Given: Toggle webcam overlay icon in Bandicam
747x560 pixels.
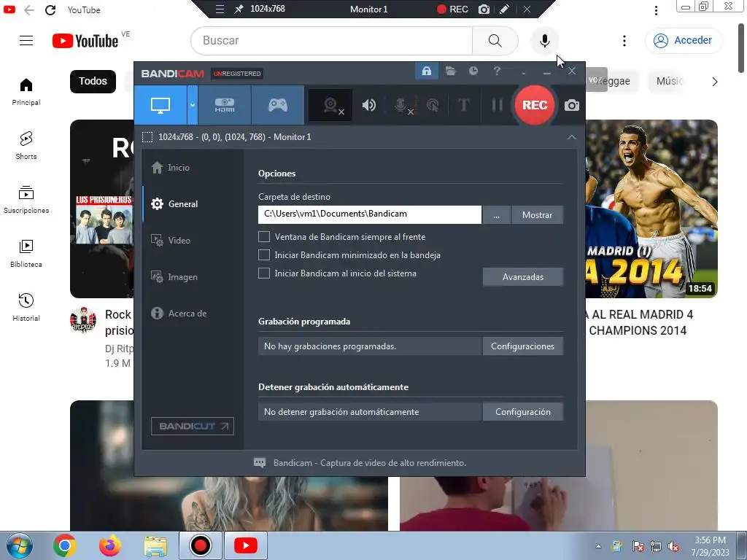Looking at the screenshot, I should [330, 105].
